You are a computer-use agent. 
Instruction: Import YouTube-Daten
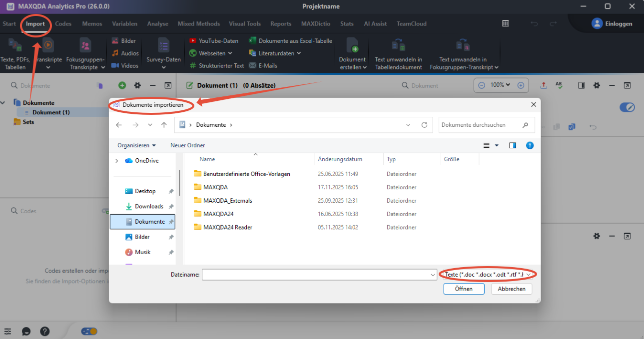[x=214, y=41]
